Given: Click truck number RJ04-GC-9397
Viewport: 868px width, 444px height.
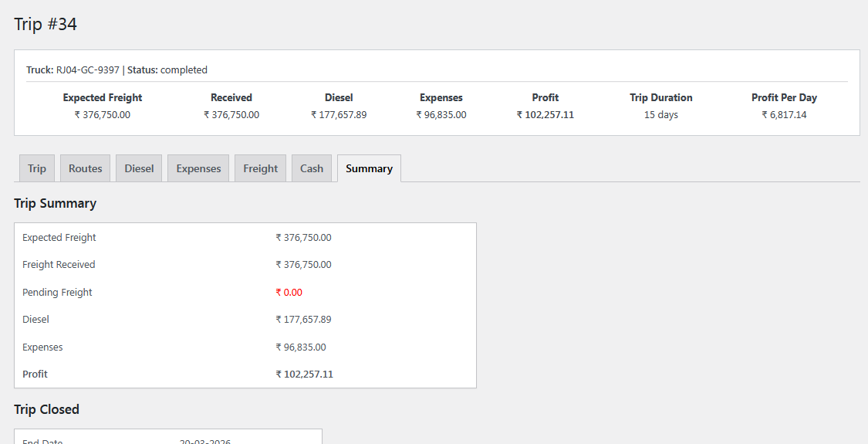Looking at the screenshot, I should coord(87,70).
